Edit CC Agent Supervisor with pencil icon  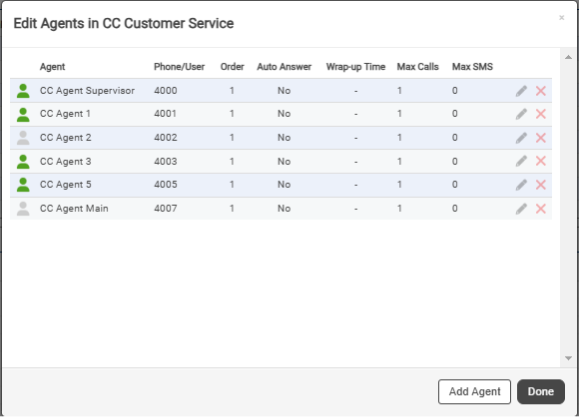[x=521, y=91]
